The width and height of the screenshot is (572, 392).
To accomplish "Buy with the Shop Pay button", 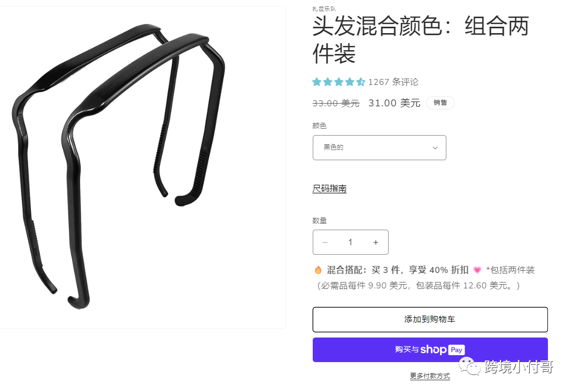I will [x=430, y=350].
